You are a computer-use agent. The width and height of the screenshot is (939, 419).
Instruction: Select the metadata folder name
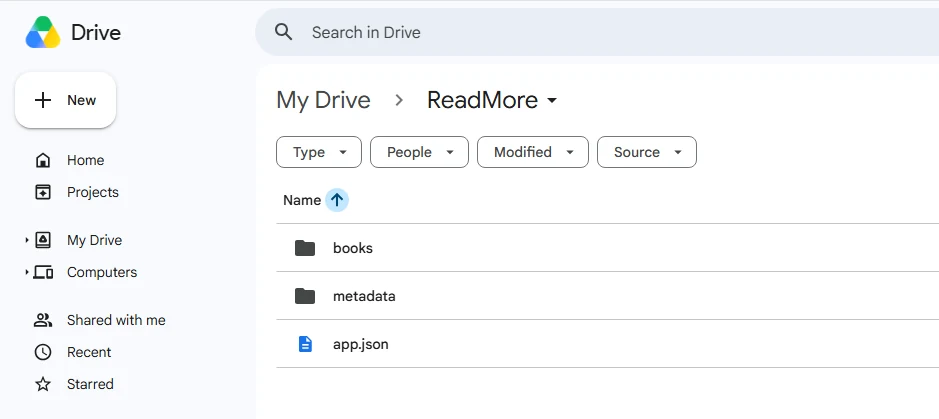click(x=364, y=296)
